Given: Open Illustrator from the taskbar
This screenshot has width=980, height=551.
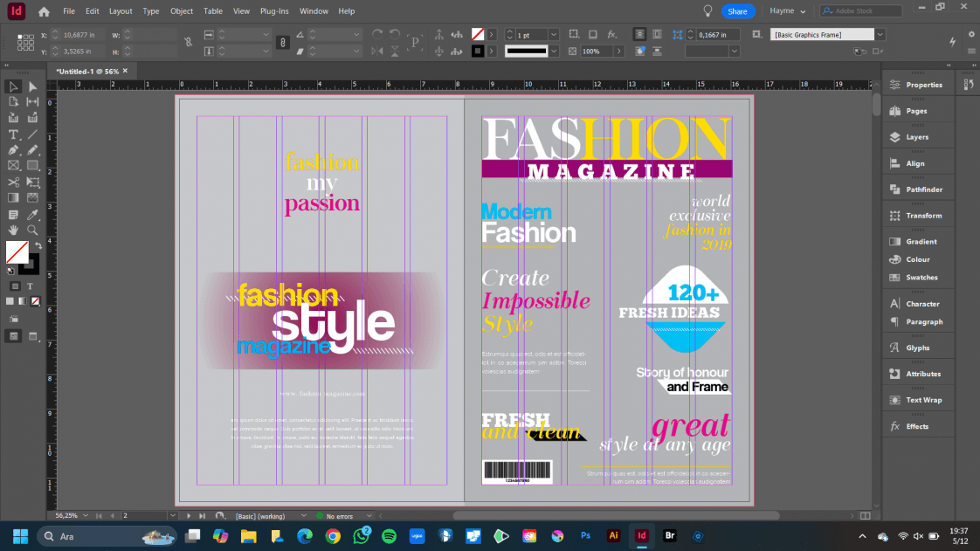Looking at the screenshot, I should (x=613, y=536).
